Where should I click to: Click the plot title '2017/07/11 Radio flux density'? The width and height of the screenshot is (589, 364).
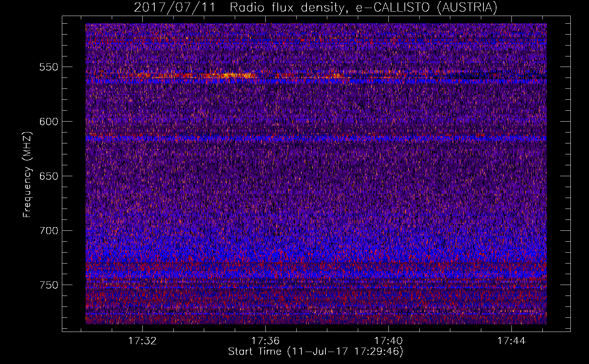[316, 7]
